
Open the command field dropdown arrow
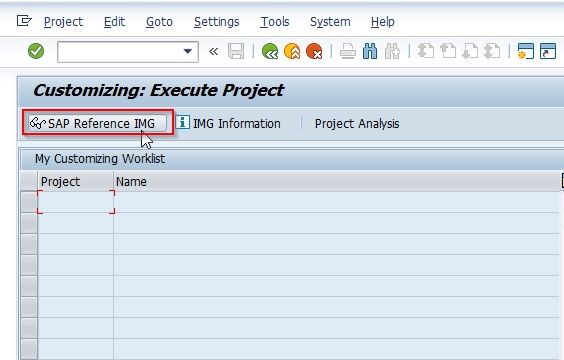click(188, 51)
